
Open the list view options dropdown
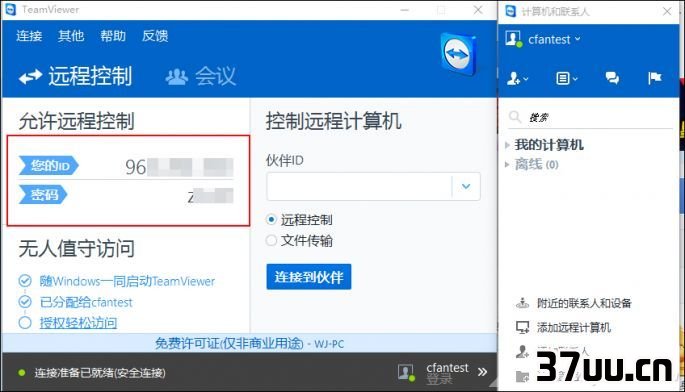[567, 78]
